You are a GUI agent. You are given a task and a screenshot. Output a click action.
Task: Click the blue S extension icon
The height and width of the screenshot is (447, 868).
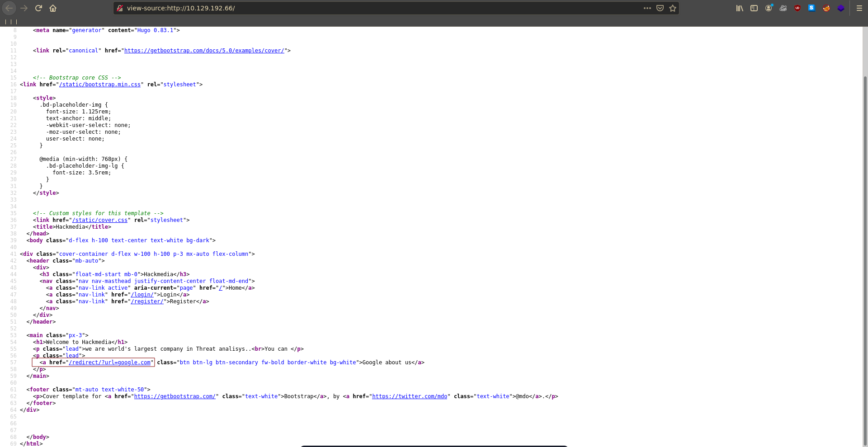pyautogui.click(x=811, y=8)
